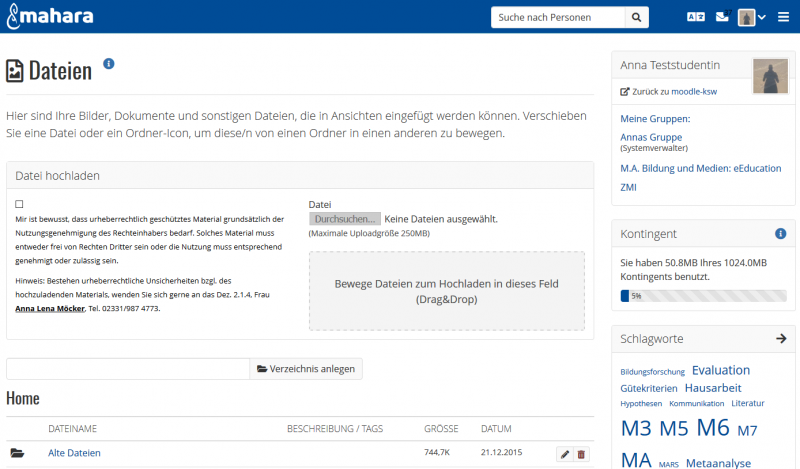The height and width of the screenshot is (469, 800).
Task: Click the Anna Lena Möcker contact link
Action: pos(50,309)
